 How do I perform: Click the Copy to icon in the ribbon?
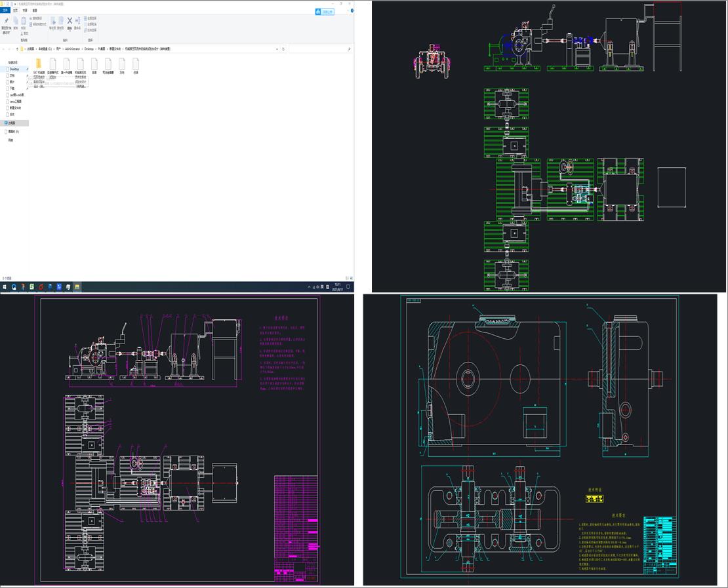point(60,20)
